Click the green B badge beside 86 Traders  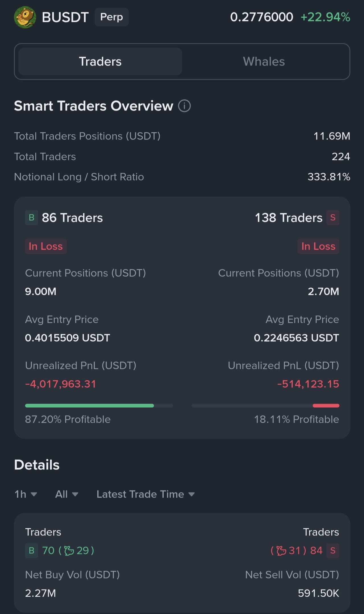coord(32,218)
